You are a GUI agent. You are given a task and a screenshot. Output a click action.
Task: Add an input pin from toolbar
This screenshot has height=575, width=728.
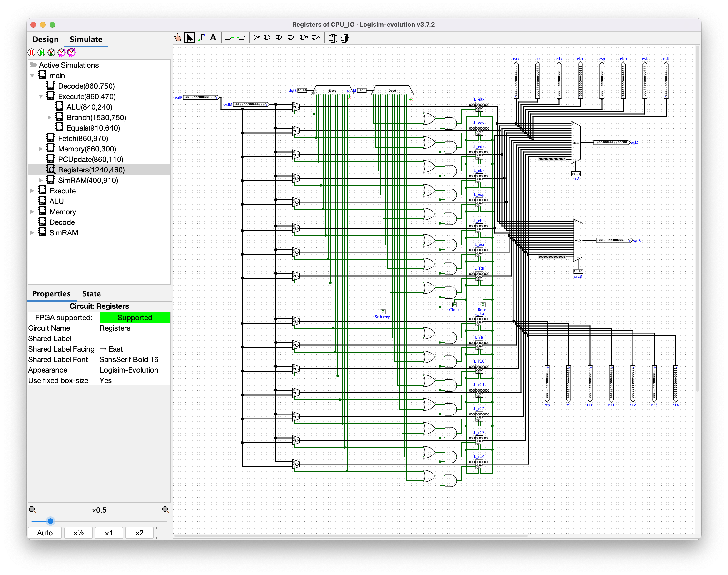[229, 38]
